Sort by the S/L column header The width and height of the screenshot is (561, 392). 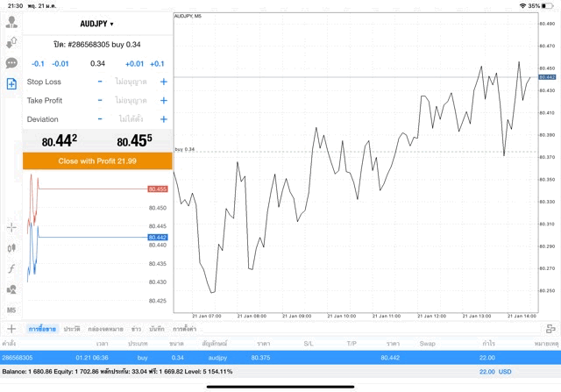coord(309,344)
